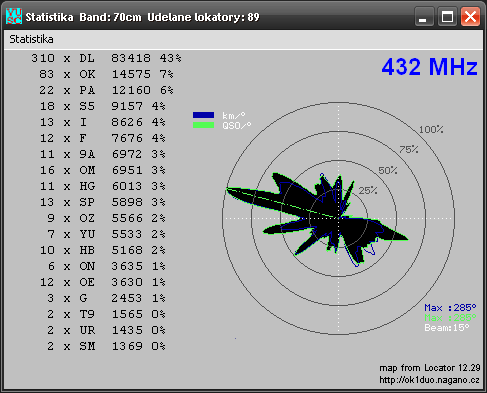Click the center of the polar diagram
Viewport: 487px width, 393px height.
tap(339, 218)
